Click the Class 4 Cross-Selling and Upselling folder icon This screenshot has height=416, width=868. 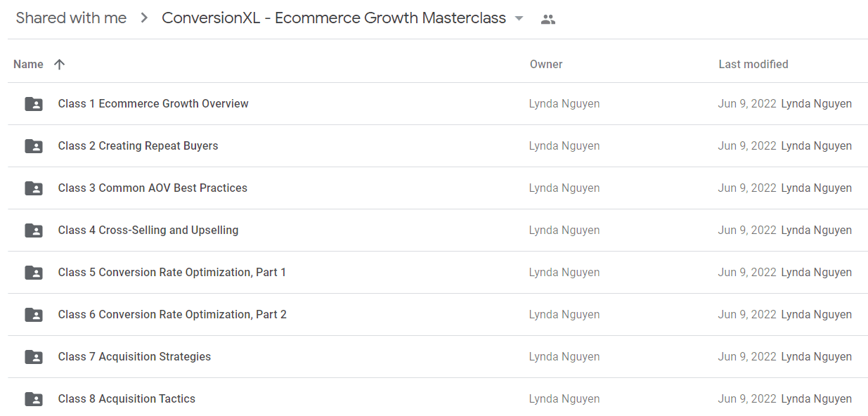[x=34, y=230]
